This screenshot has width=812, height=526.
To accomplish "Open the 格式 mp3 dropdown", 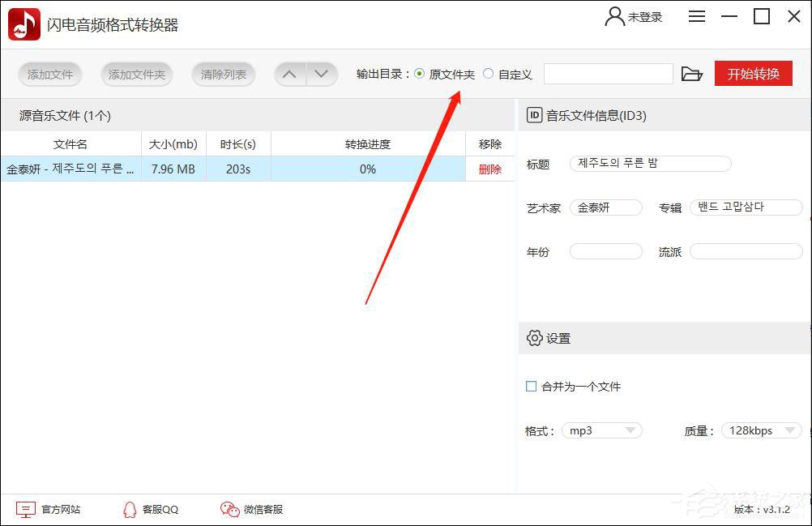I will 601,430.
